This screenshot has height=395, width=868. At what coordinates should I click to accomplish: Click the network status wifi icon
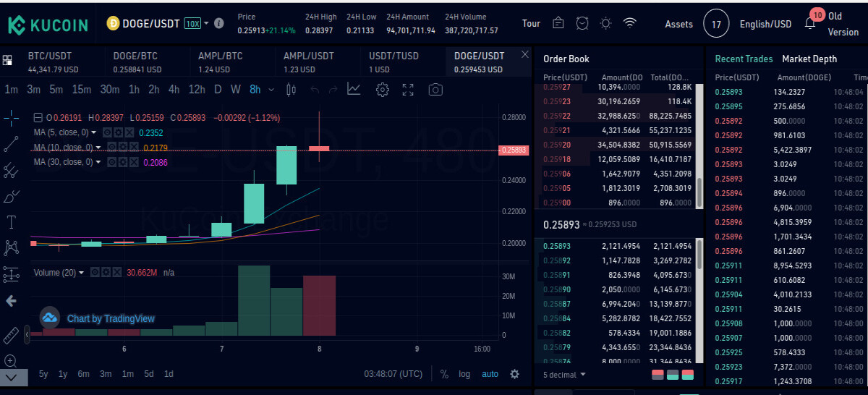click(x=629, y=24)
